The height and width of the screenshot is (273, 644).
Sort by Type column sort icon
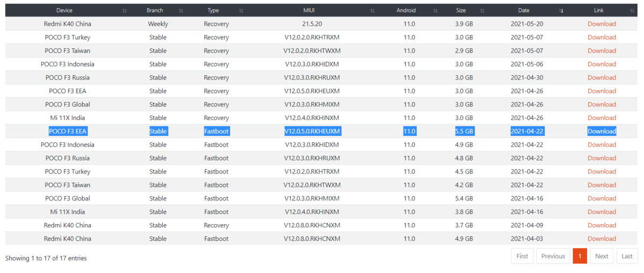[x=241, y=11]
